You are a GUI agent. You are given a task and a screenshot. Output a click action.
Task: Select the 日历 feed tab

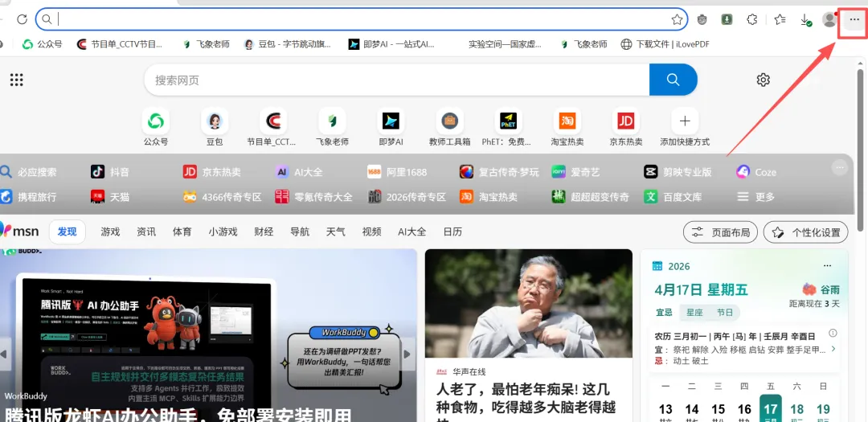(452, 231)
